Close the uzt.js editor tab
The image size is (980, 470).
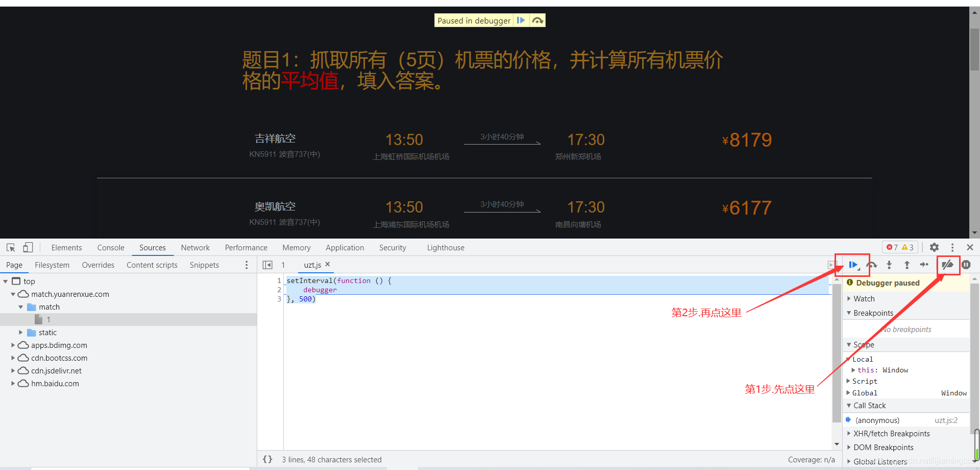328,264
